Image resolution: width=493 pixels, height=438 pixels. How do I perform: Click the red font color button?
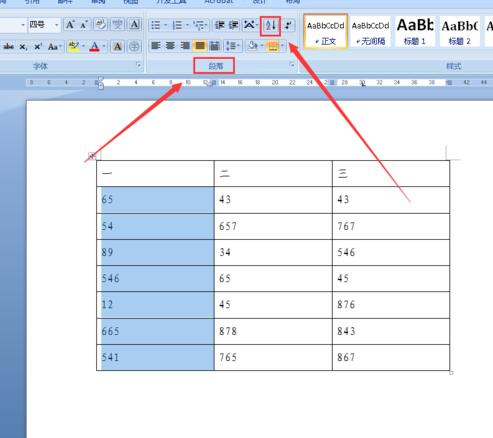[95, 47]
